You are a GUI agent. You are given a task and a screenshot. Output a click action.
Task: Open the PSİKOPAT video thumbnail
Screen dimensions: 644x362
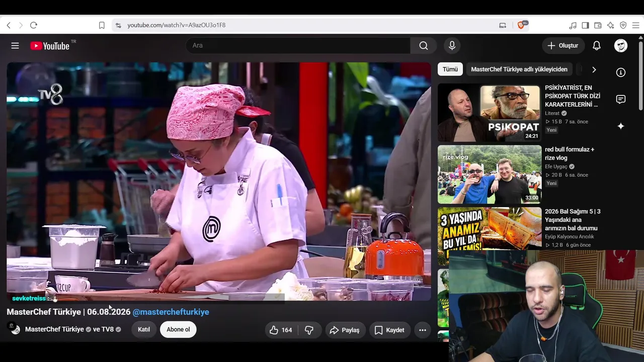click(490, 113)
